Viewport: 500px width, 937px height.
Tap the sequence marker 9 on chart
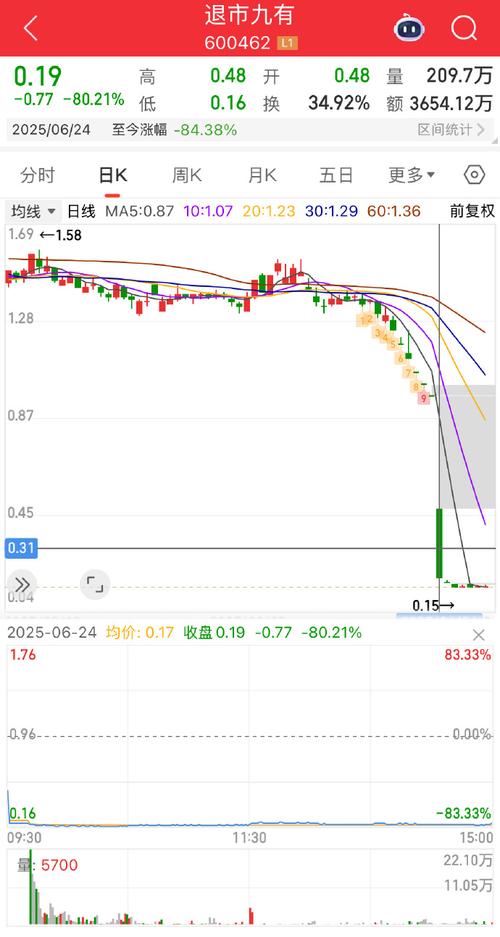pos(424,397)
